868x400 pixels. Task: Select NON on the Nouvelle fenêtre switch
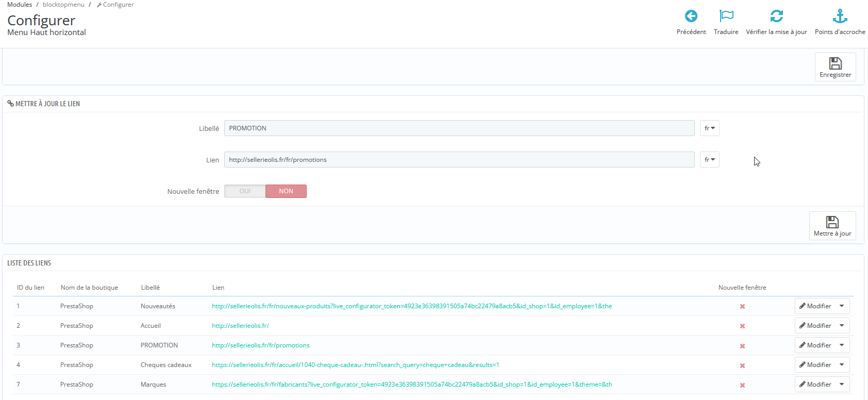[286, 191]
